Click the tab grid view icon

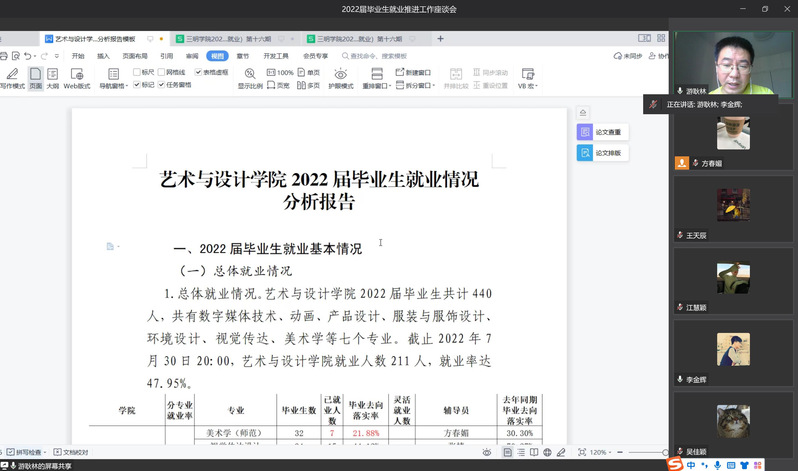tap(661, 38)
